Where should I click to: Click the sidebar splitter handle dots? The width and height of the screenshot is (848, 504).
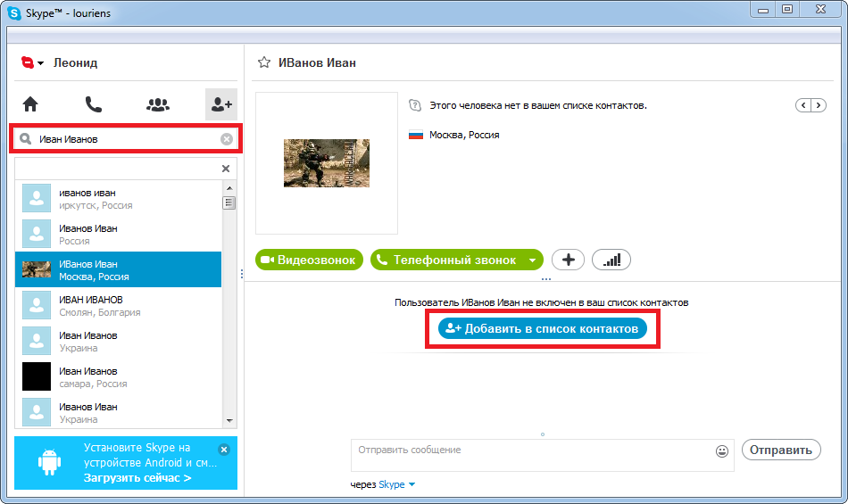(241, 274)
